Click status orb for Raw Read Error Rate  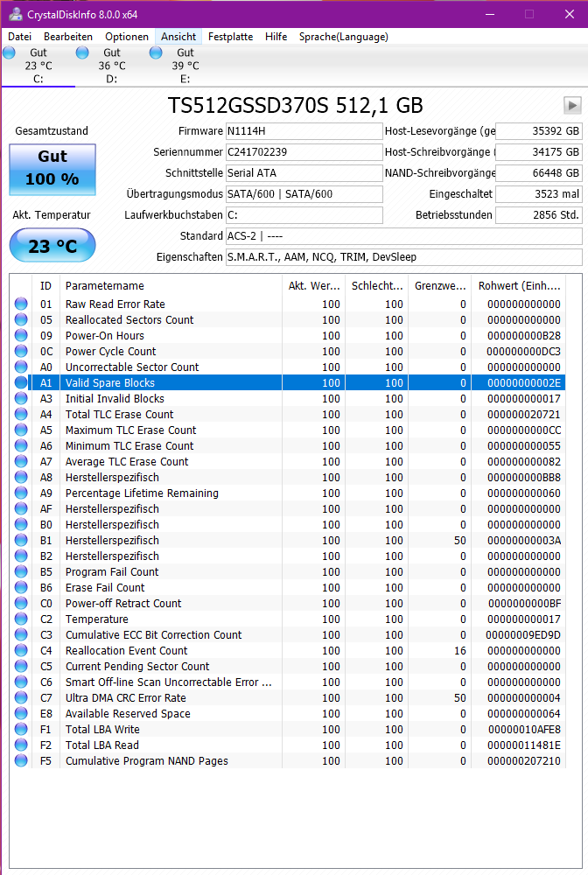pos(21,304)
